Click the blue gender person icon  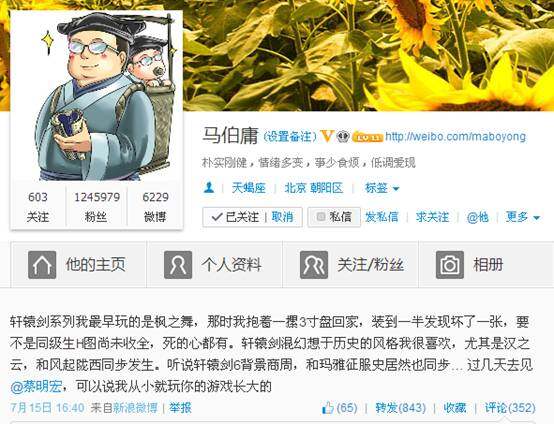(x=209, y=187)
